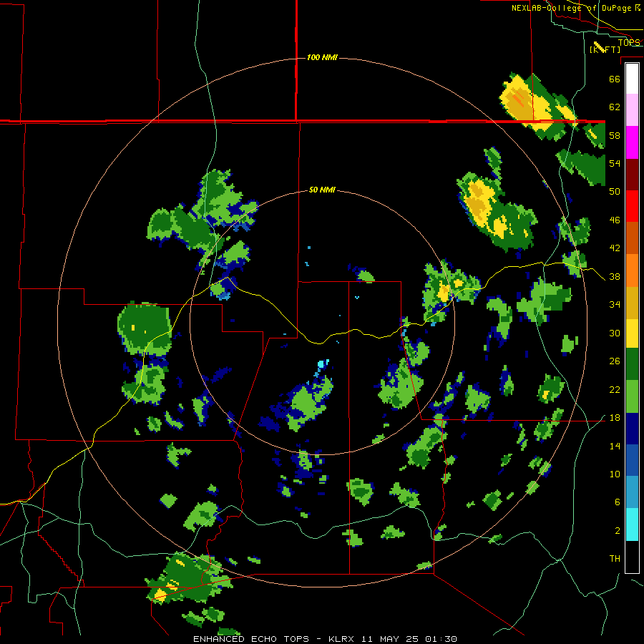Image resolution: width=644 pixels, height=644 pixels.
Task: Click the 11 MAY 25 date stamp
Action: (390, 639)
